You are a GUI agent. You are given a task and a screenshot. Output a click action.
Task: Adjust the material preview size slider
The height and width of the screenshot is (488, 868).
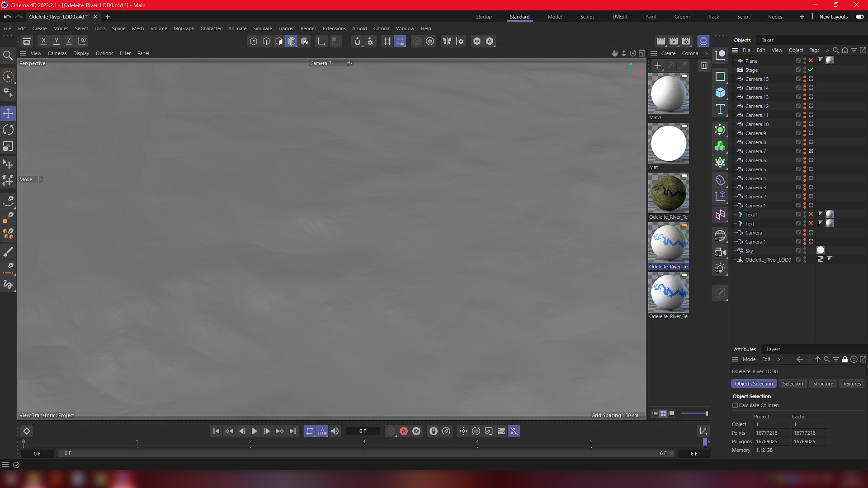pos(694,413)
